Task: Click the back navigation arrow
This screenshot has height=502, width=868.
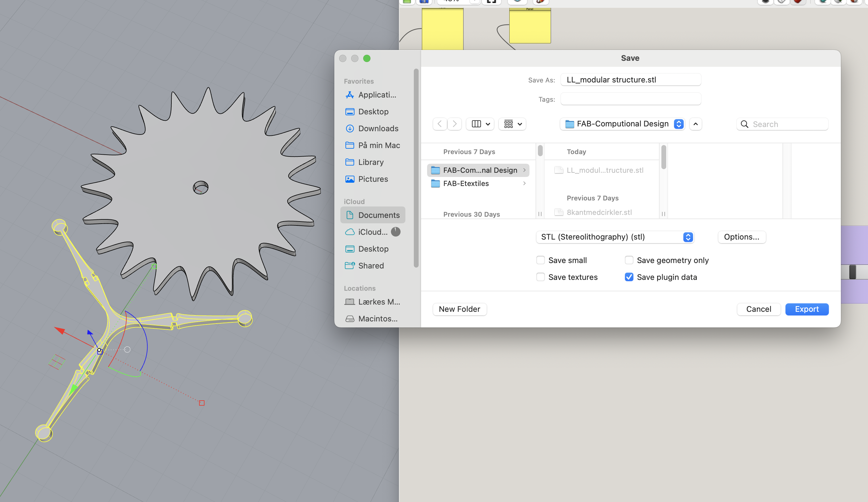Action: (x=439, y=124)
